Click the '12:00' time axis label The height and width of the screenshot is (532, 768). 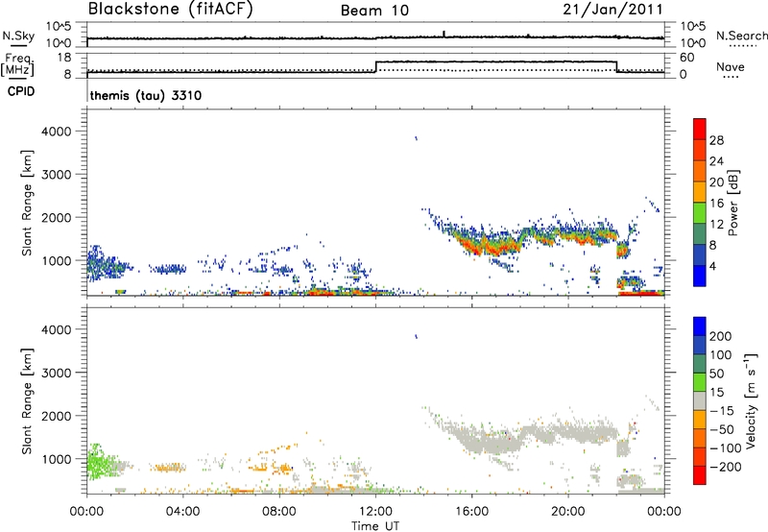coord(375,512)
